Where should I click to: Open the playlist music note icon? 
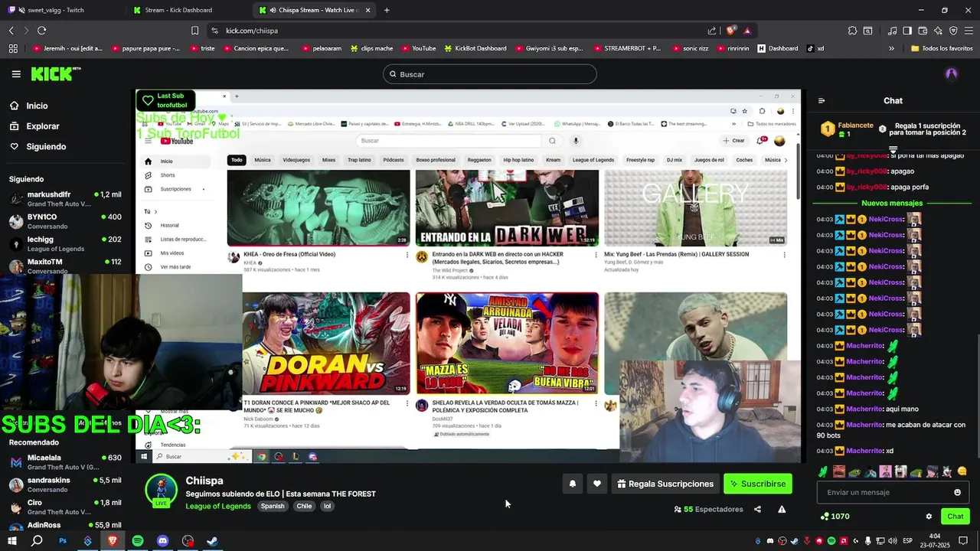point(893,31)
